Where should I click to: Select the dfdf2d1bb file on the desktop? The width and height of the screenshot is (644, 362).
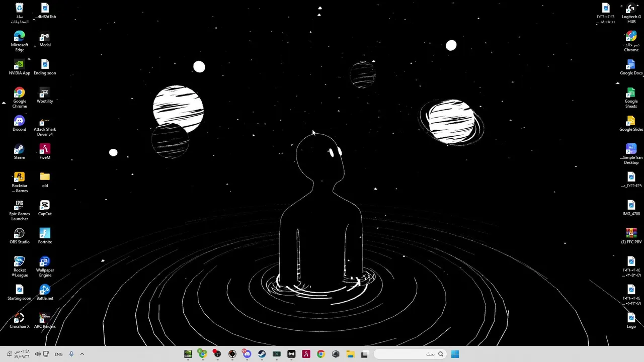tap(45, 11)
